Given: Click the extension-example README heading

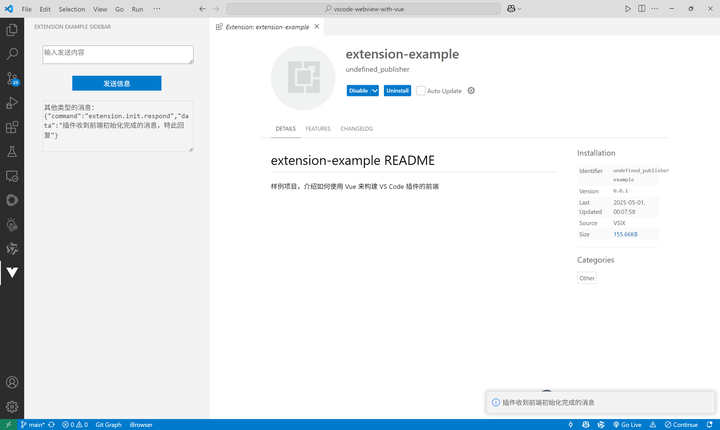Looking at the screenshot, I should 353,160.
